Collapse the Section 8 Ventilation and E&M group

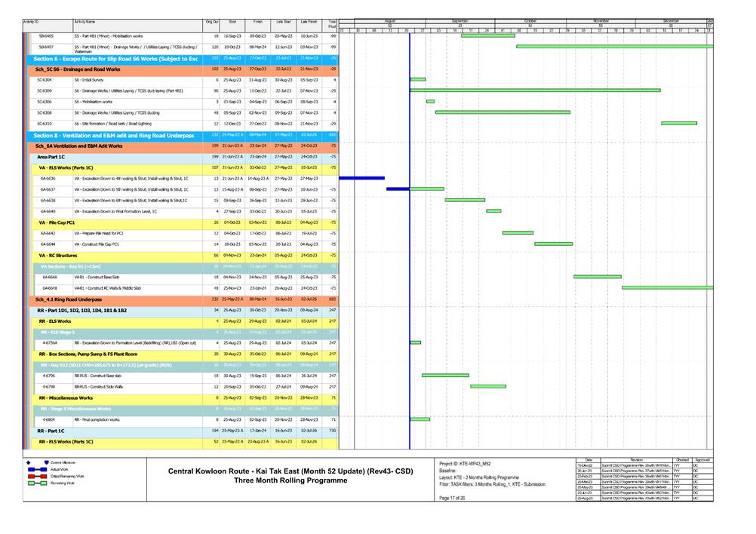[113, 135]
